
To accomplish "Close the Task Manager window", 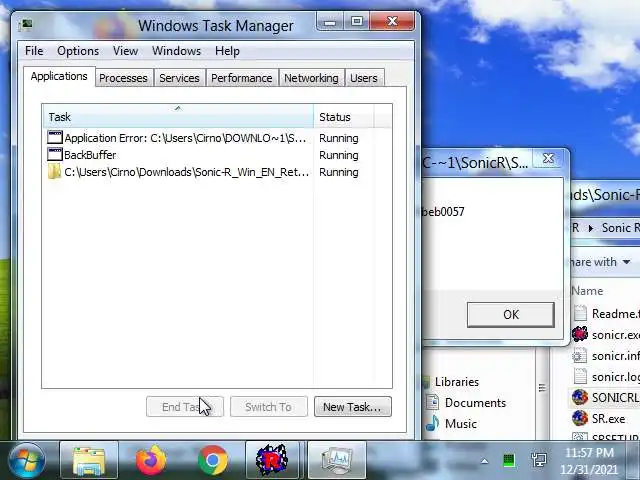I will tap(392, 21).
